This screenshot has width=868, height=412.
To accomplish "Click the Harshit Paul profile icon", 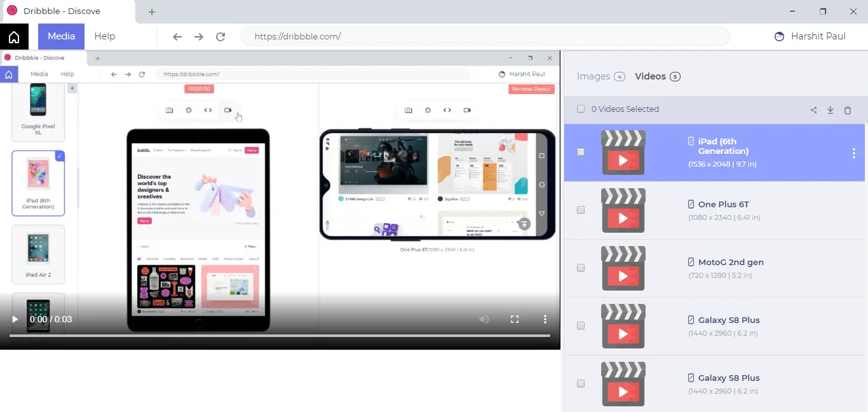I will pyautogui.click(x=779, y=36).
